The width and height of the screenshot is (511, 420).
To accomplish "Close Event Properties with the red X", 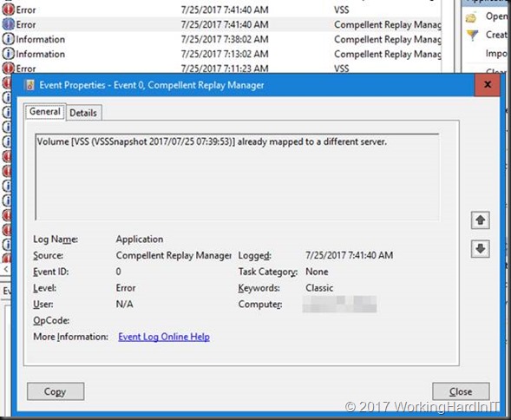I will 488,85.
